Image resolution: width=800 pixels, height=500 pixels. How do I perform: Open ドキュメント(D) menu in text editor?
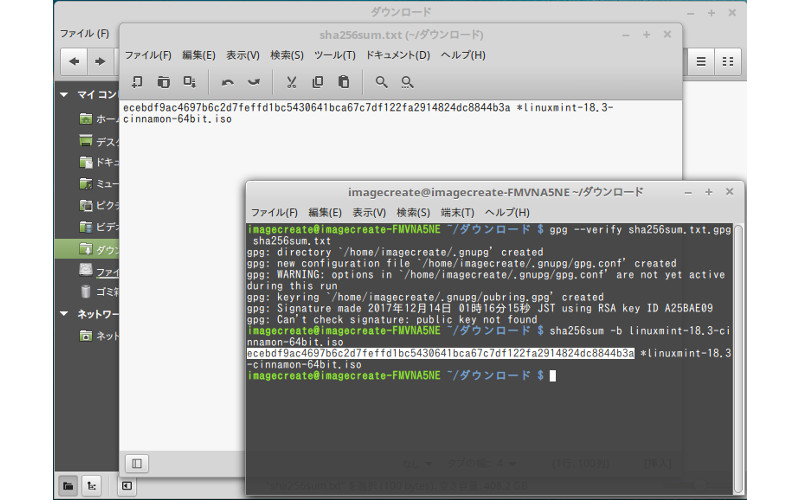398,55
